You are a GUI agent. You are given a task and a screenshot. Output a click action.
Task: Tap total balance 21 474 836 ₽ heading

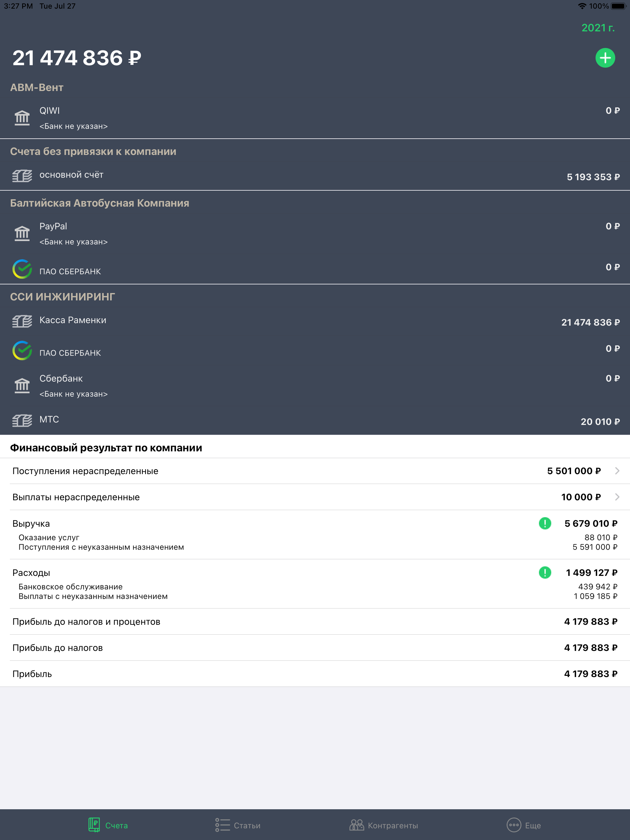pos(77,58)
